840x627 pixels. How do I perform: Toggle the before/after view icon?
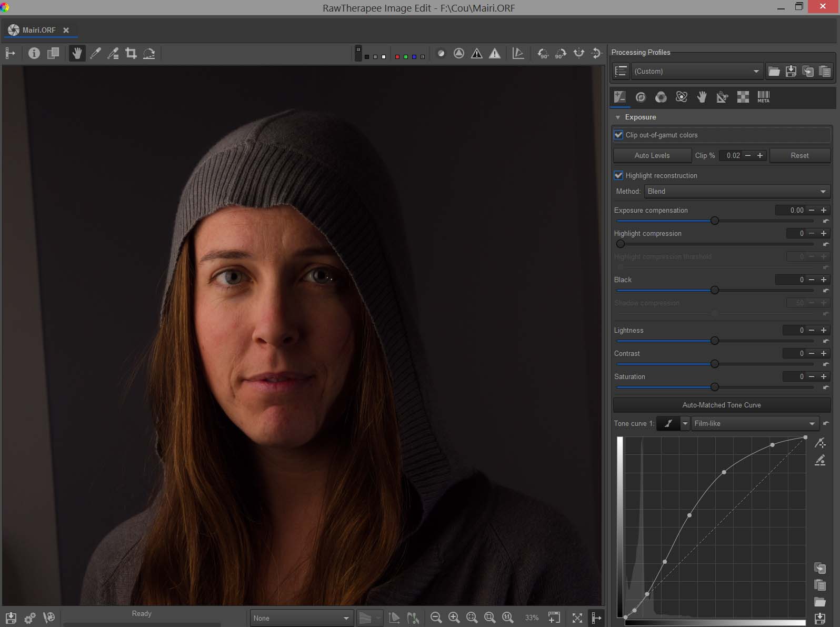(53, 53)
